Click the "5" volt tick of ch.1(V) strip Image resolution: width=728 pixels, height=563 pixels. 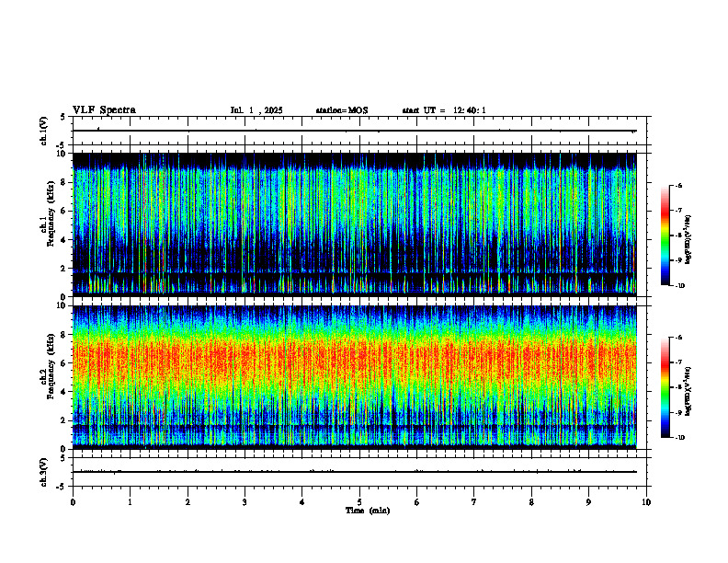(63, 117)
